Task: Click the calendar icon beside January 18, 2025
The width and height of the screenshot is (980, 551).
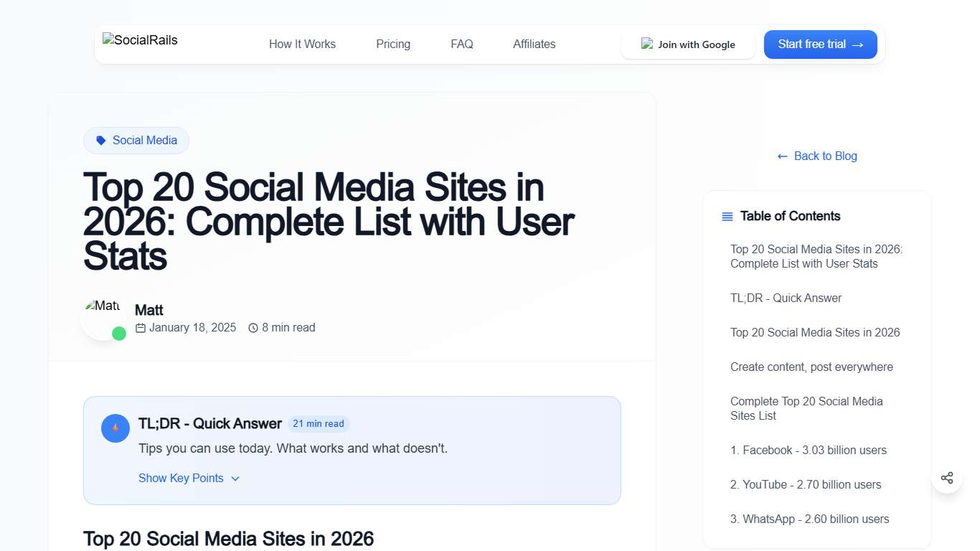Action: point(140,327)
